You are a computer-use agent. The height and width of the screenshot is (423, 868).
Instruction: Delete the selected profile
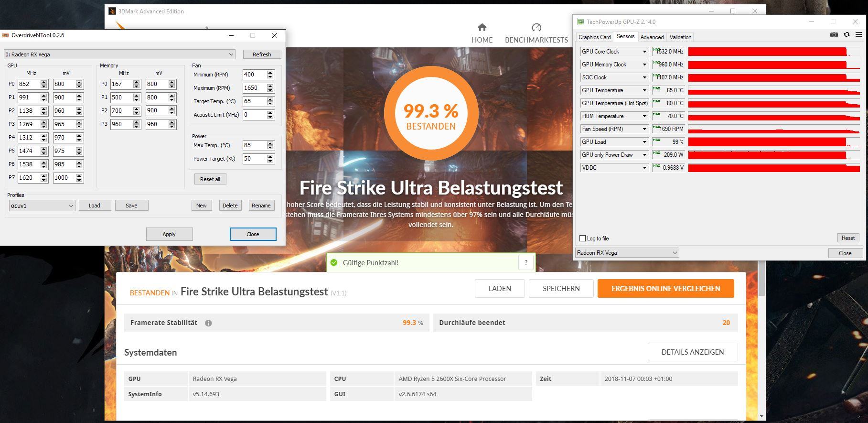tap(230, 206)
